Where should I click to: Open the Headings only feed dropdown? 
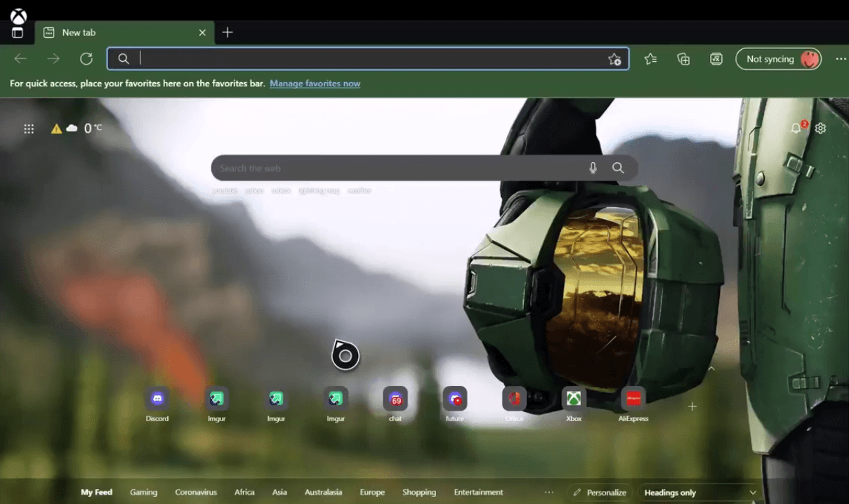(x=699, y=492)
